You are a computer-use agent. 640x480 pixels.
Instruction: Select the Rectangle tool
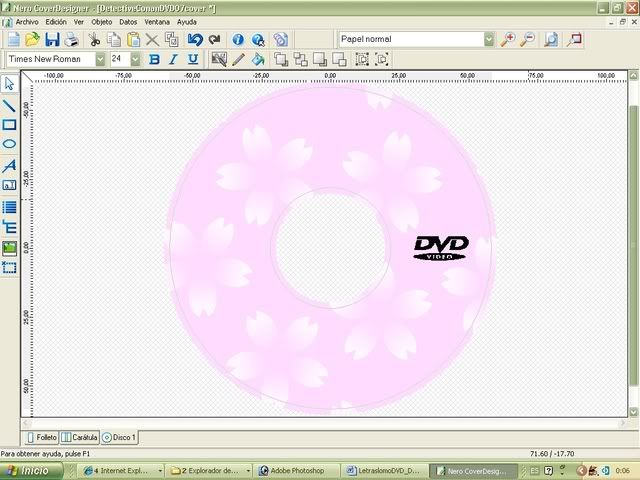tap(10, 124)
